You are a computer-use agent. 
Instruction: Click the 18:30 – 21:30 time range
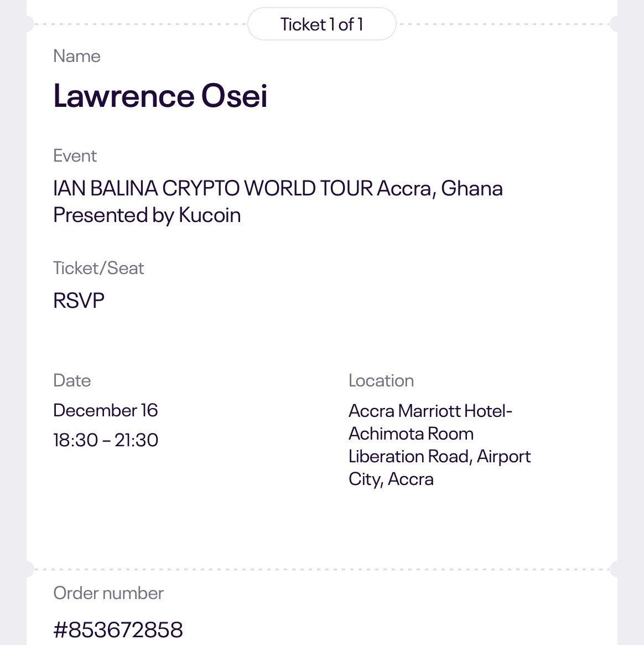click(x=106, y=440)
